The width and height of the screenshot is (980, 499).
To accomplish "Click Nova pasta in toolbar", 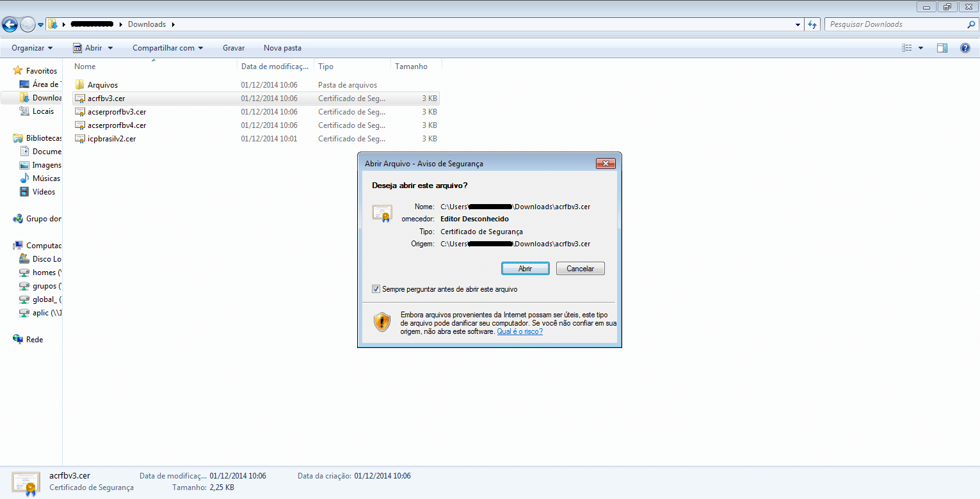I will [282, 48].
